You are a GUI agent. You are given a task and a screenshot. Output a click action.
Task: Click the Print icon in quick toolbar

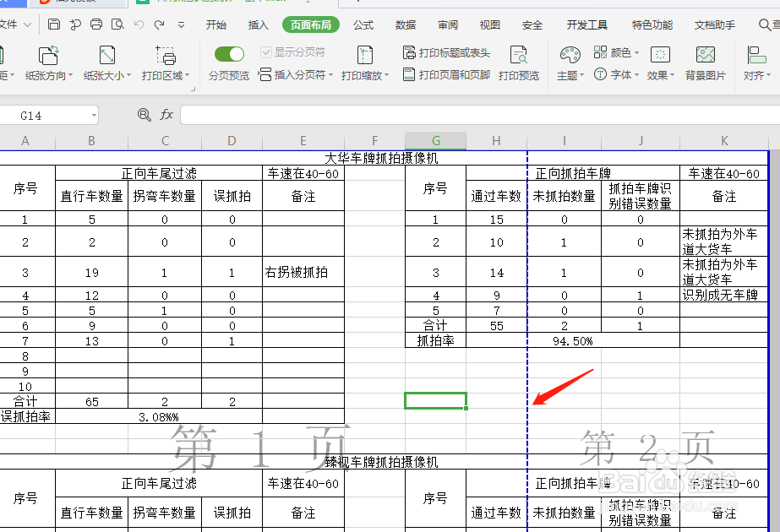(x=96, y=24)
